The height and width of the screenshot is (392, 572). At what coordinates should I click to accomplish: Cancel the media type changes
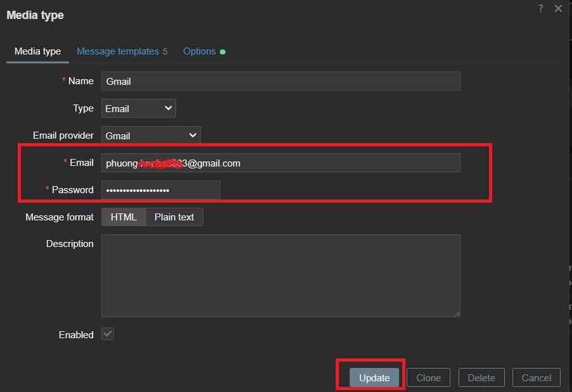click(x=536, y=378)
